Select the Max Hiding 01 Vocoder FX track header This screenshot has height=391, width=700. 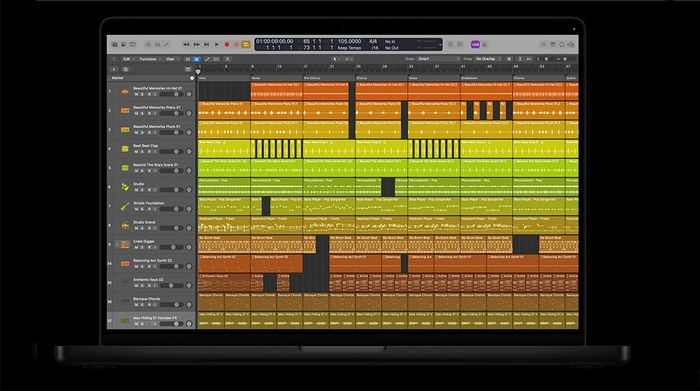[x=151, y=320]
